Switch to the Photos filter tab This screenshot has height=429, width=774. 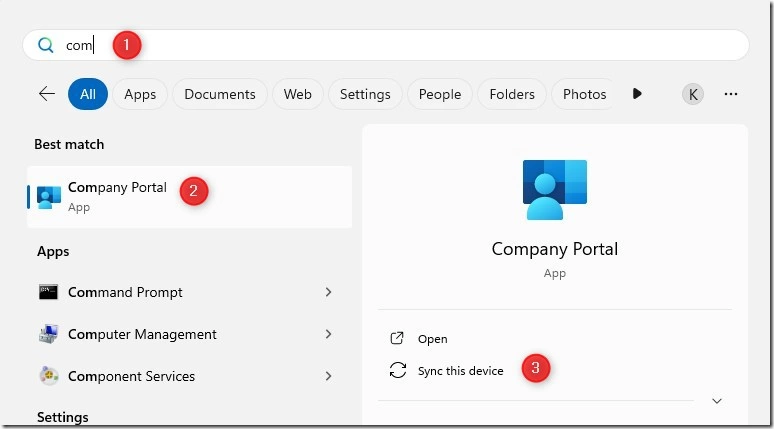[584, 94]
